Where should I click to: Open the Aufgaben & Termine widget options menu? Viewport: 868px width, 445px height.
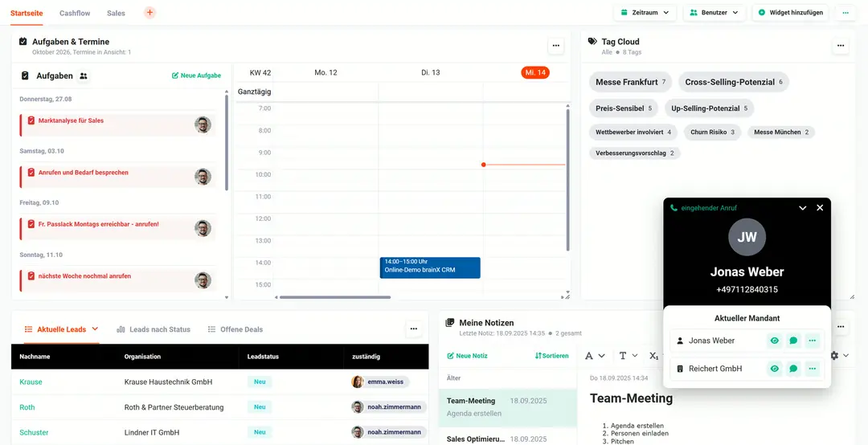click(x=556, y=46)
